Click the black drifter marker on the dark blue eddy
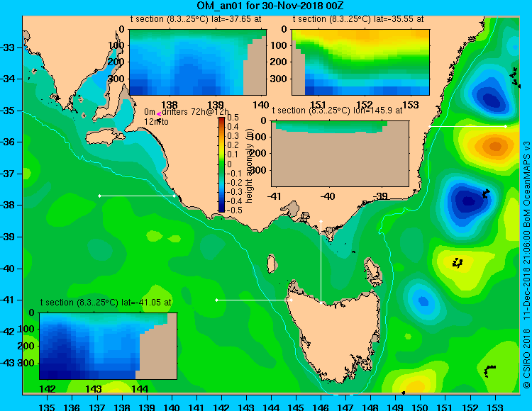This screenshot has height=411, width=532. pyautogui.click(x=486, y=193)
